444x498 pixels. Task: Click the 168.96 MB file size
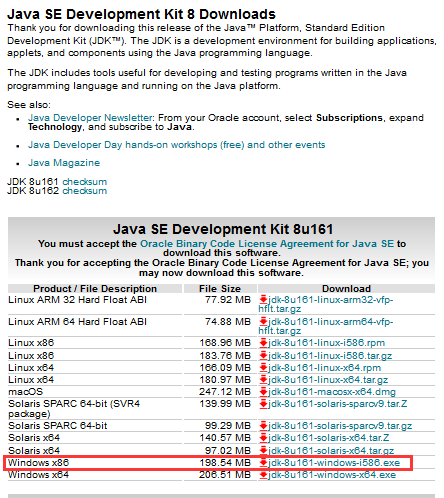pos(225,343)
